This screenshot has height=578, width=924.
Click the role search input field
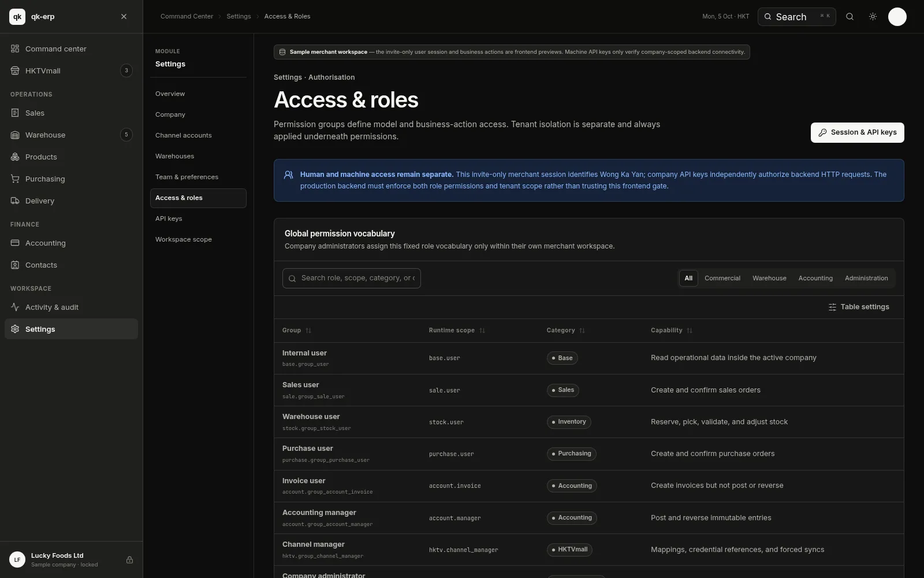coord(352,278)
